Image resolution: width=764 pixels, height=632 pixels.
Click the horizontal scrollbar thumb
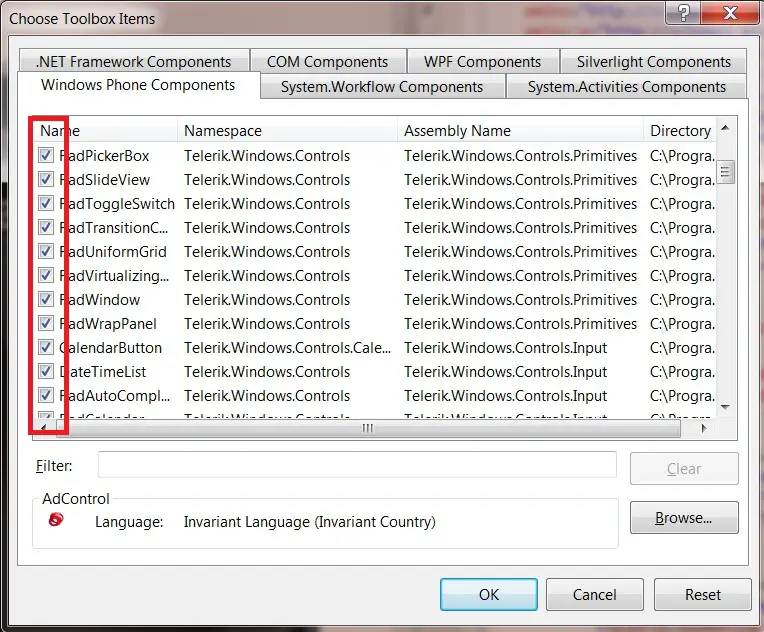pyautogui.click(x=368, y=428)
